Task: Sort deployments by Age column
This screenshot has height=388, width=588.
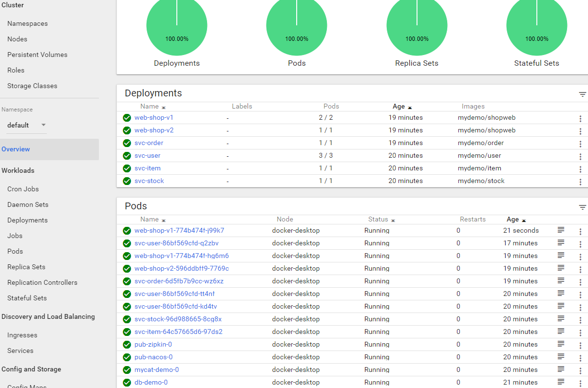Action: [x=399, y=107]
